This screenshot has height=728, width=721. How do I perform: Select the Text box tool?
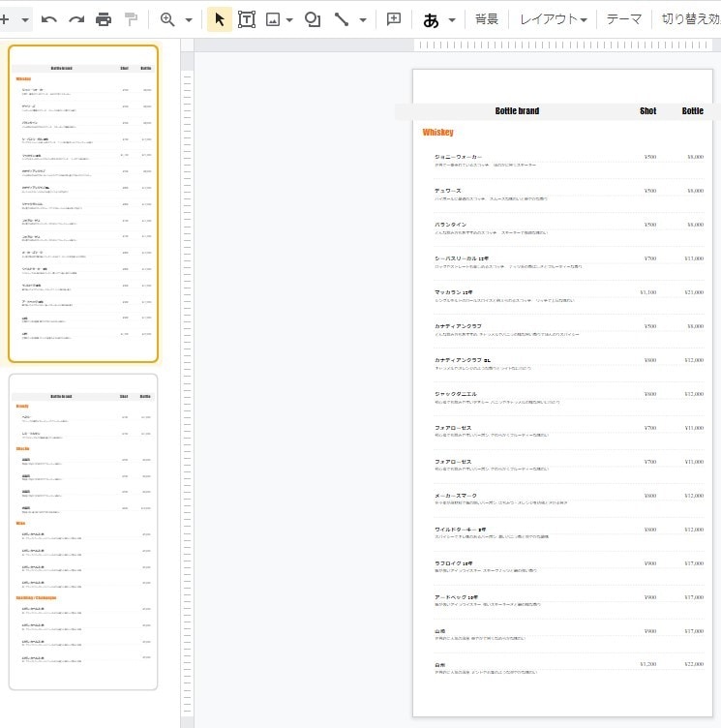pyautogui.click(x=247, y=19)
